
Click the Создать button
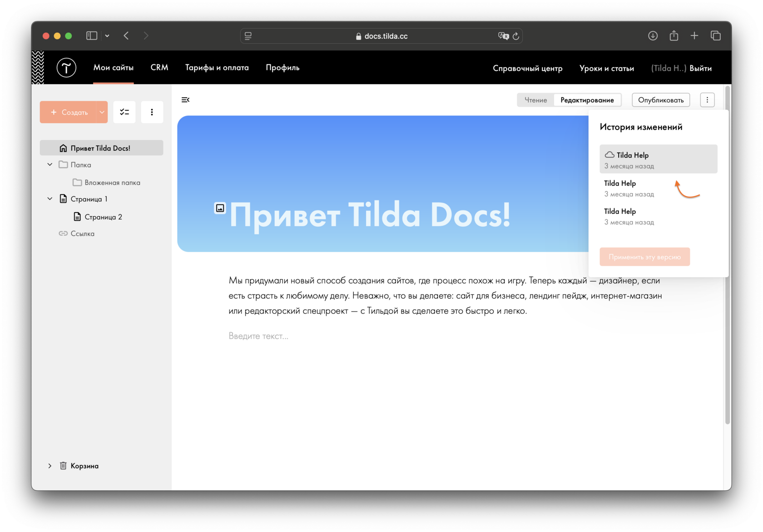point(69,112)
